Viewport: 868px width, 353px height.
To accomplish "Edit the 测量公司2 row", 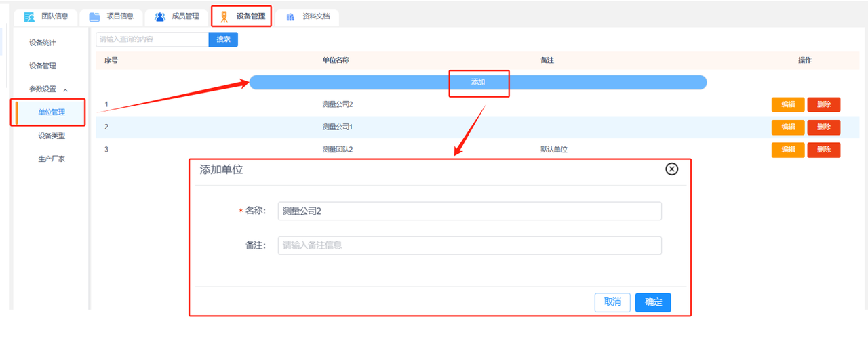I will point(787,105).
